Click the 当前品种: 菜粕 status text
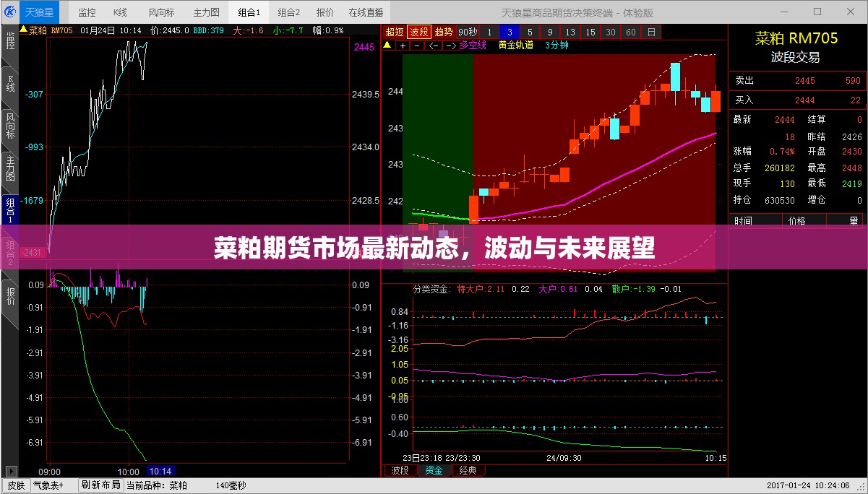The height and width of the screenshot is (494, 868). point(156,485)
